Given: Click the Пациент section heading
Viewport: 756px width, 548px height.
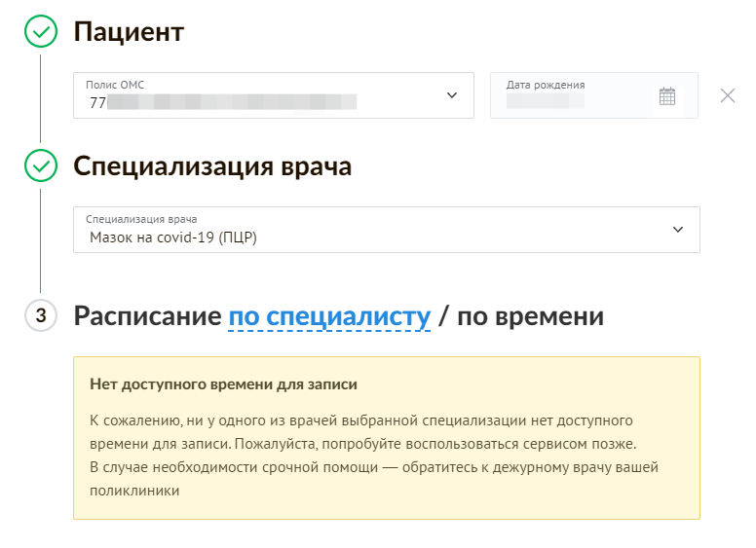Looking at the screenshot, I should (x=130, y=32).
